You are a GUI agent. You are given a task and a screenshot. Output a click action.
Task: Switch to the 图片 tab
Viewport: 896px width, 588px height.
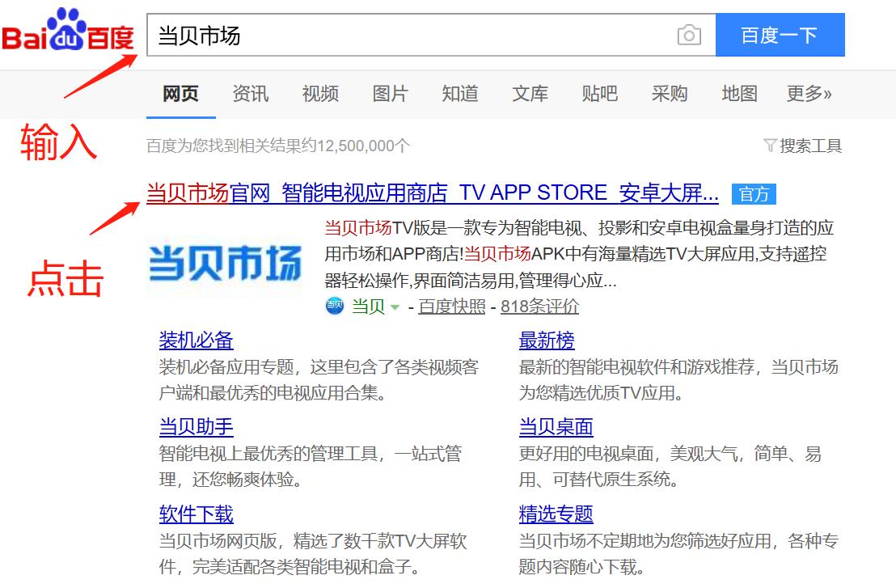[390, 93]
